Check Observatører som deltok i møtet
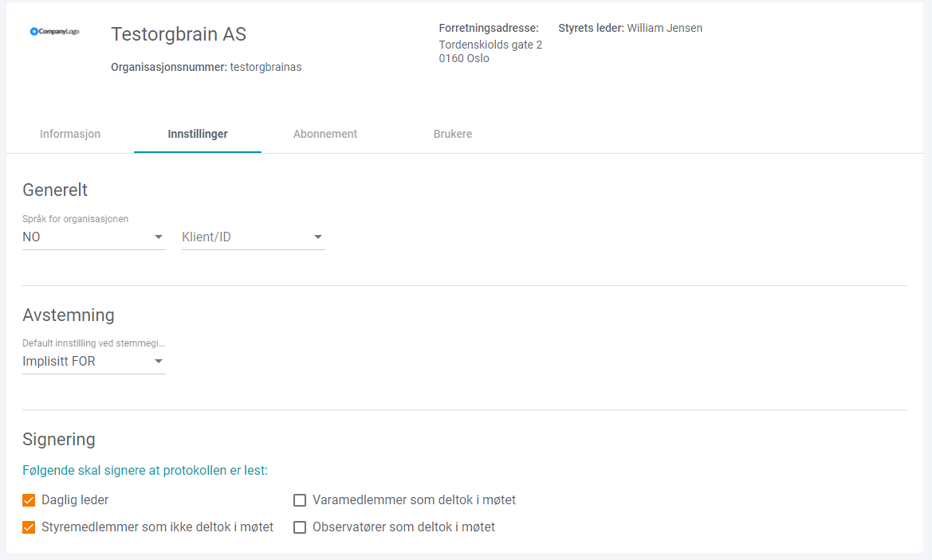 (300, 527)
